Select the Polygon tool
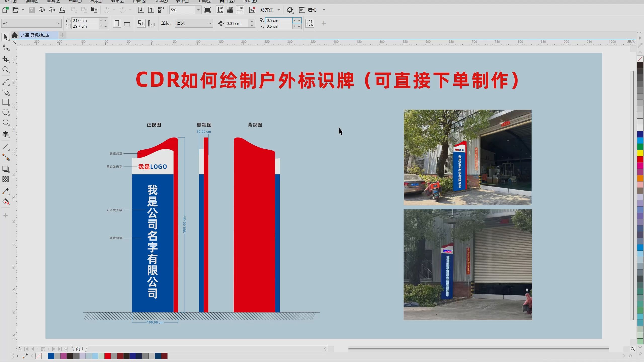Screen dimensions: 644x362 (x=6, y=122)
